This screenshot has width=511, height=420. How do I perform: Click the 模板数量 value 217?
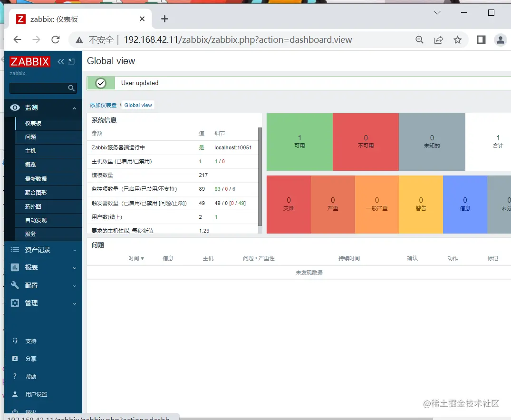click(x=203, y=175)
